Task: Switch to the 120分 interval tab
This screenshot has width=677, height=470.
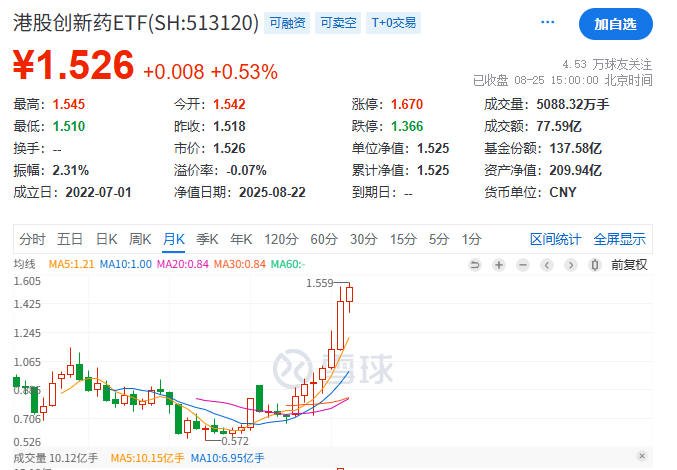Action: 282,239
